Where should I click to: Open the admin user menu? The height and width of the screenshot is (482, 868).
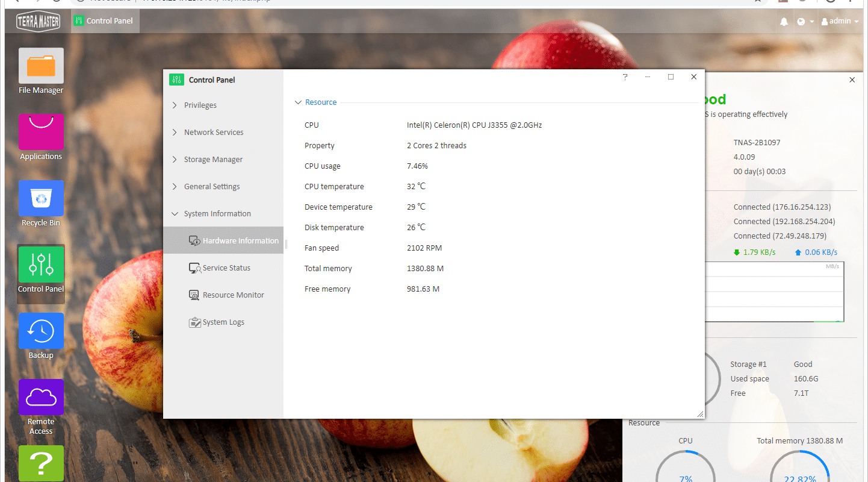(840, 21)
